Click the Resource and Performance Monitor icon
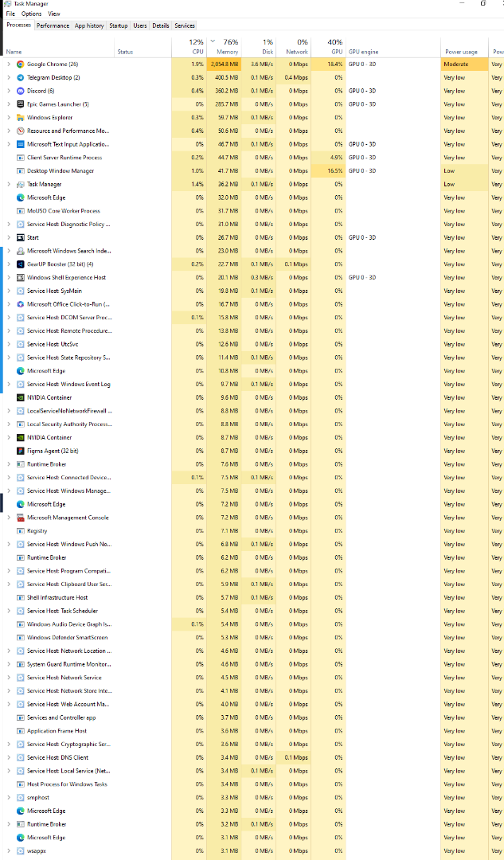The height and width of the screenshot is (860, 504). click(x=20, y=131)
